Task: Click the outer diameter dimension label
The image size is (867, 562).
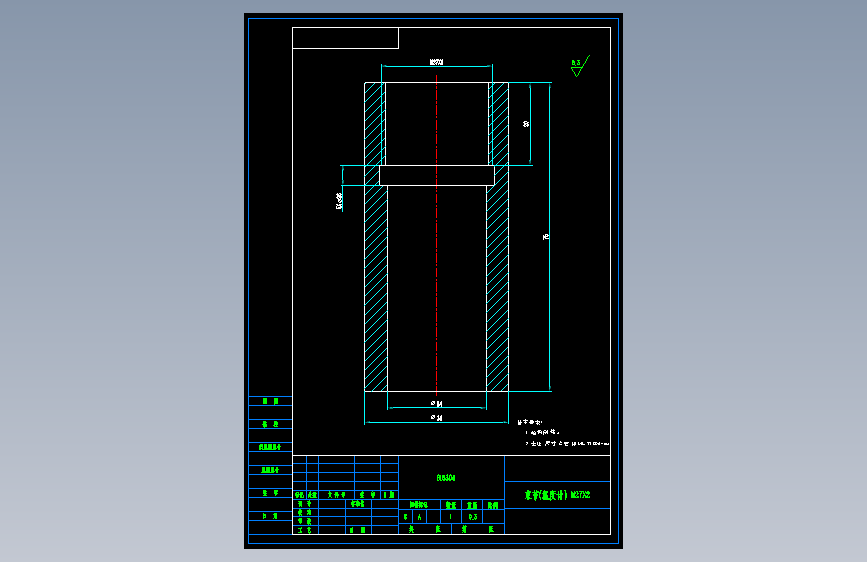Action: coord(436,418)
